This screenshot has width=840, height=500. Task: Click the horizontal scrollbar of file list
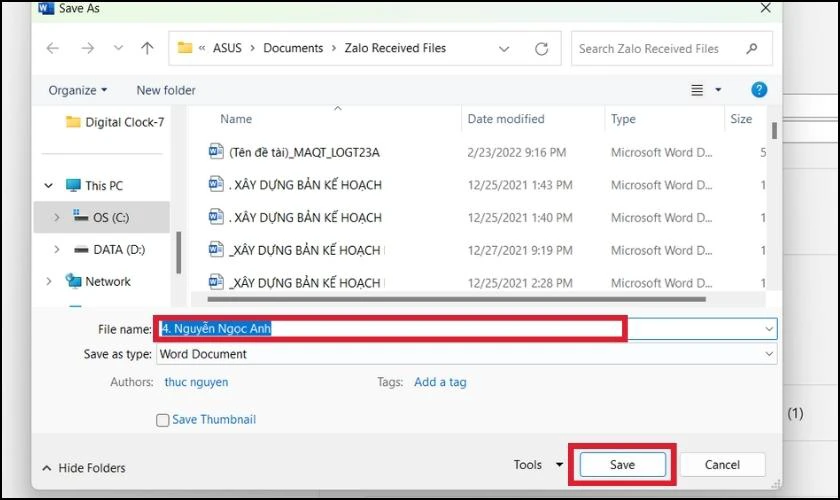pos(456,299)
